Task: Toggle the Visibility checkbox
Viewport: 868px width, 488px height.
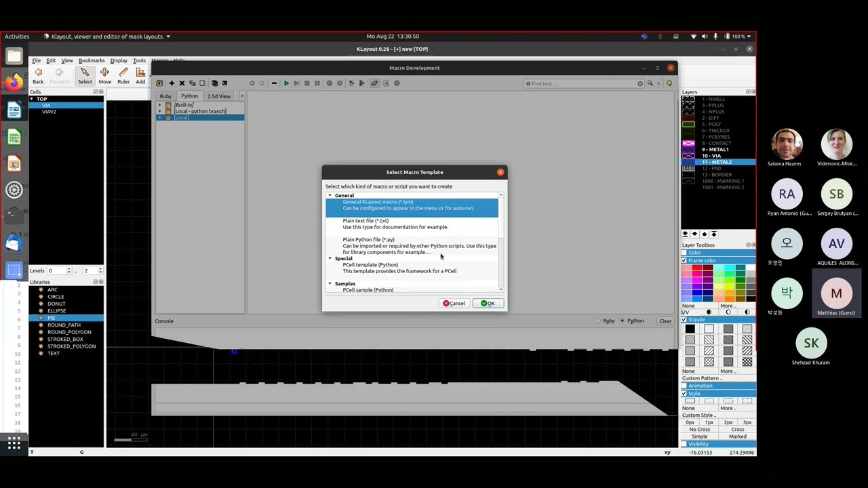Action: pos(684,444)
